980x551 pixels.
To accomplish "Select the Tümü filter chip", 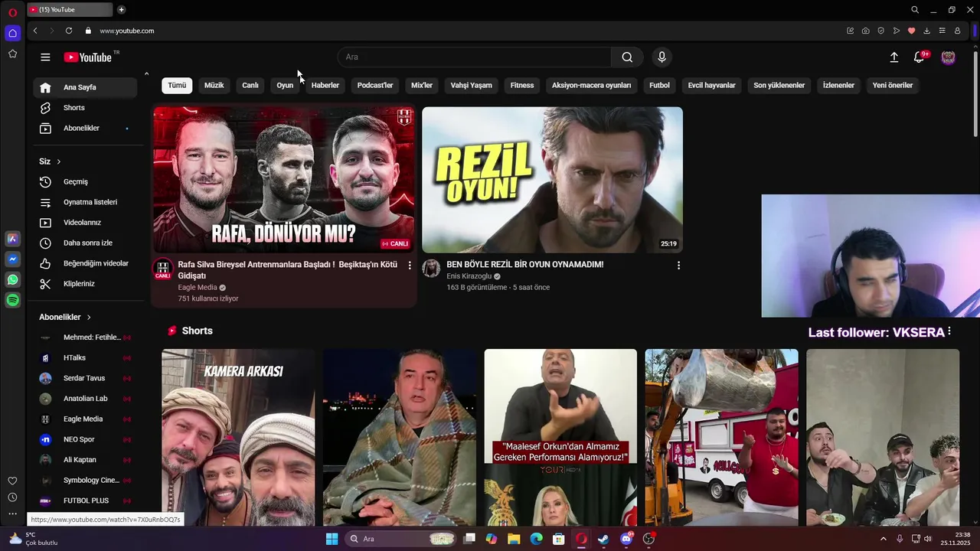I will point(177,86).
